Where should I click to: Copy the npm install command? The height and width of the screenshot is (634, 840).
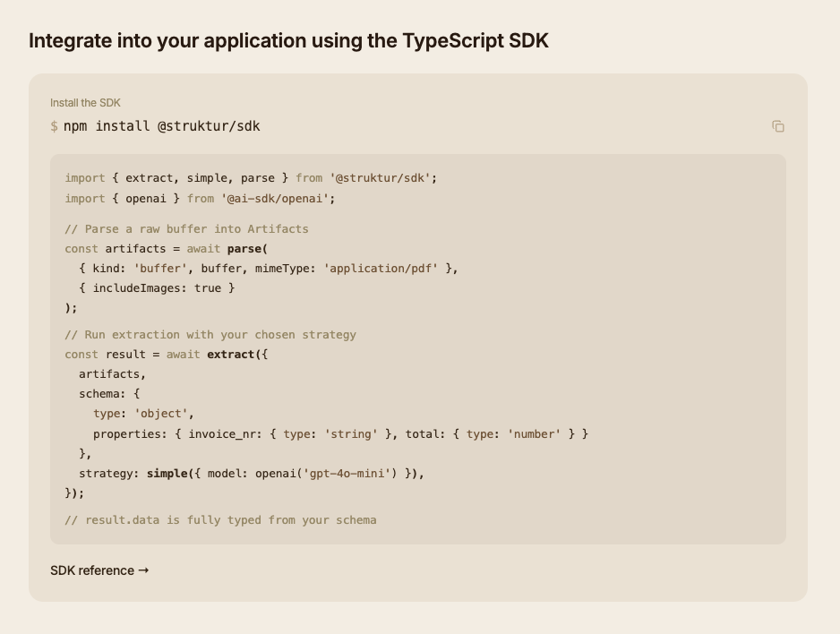point(778,126)
